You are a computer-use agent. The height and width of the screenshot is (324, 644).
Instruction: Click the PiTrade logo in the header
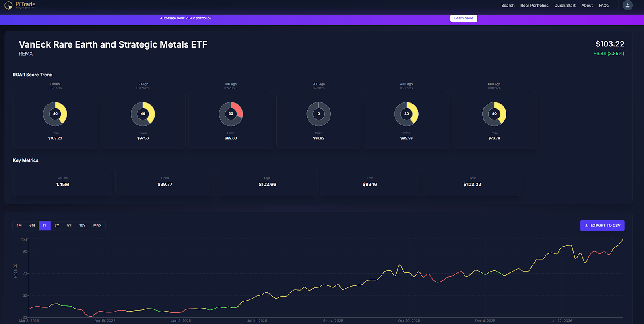click(20, 5)
